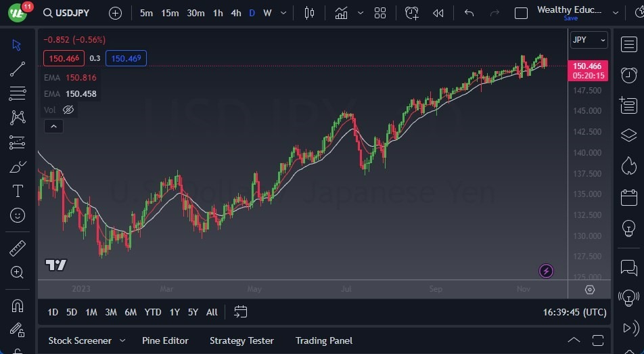This screenshot has height=354, width=644.
Task: Click the Wealthy Educ layout name
Action: coord(569,9)
